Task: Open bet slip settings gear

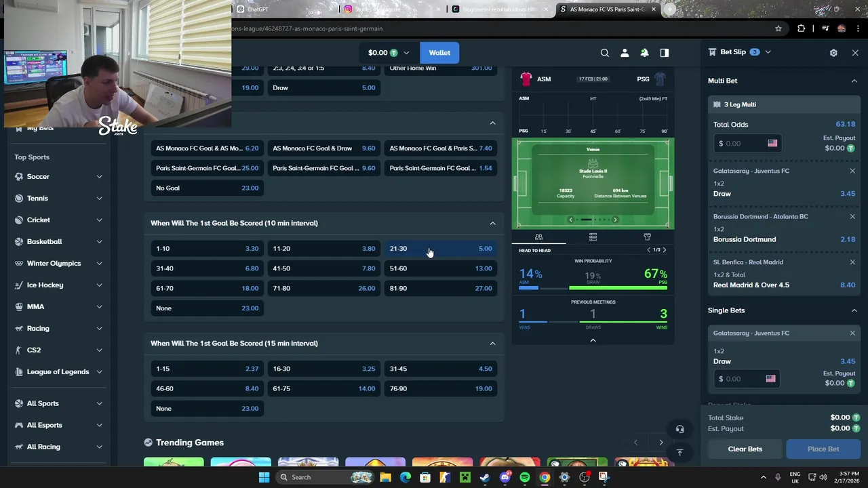Action: coord(833,52)
